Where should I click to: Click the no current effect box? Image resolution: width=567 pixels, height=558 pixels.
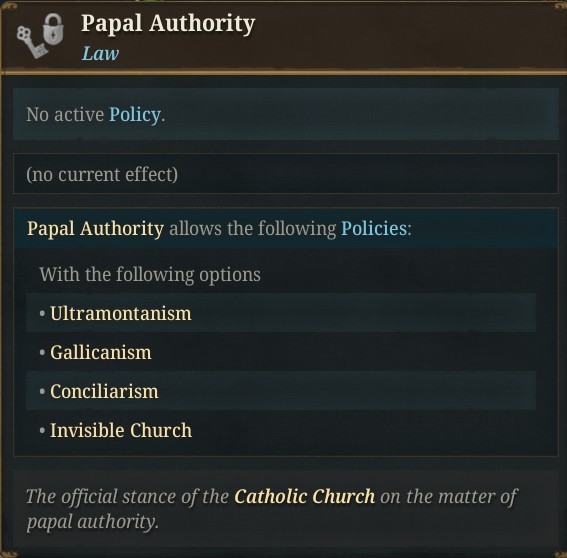click(286, 174)
